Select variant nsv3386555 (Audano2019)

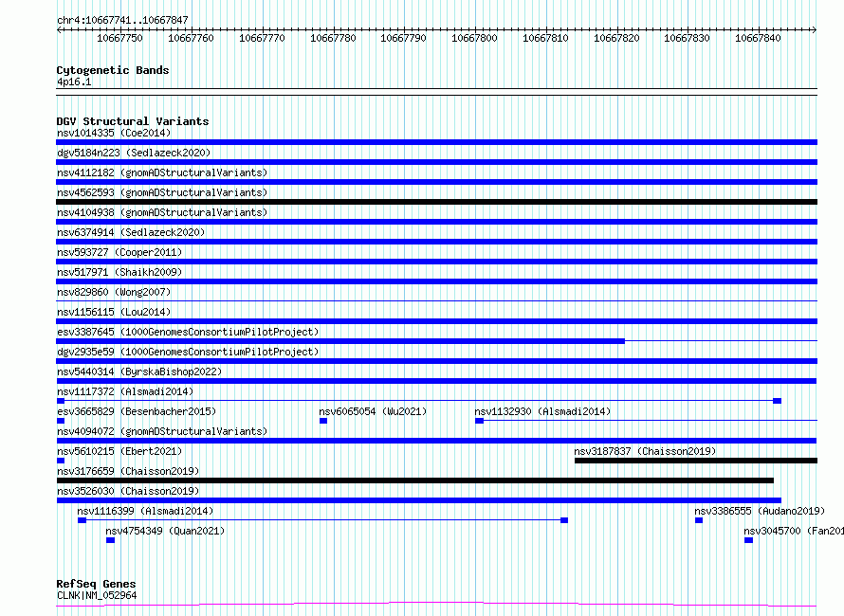pos(760,511)
